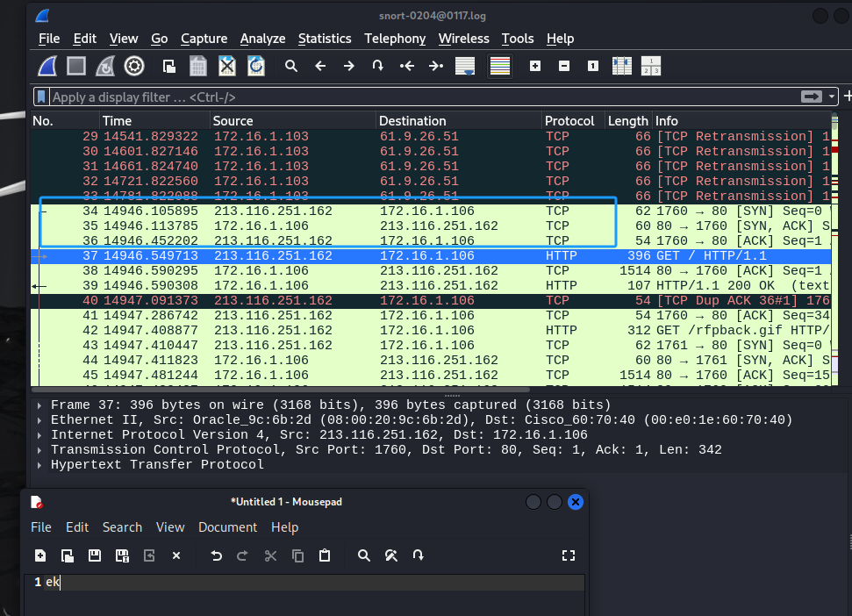Expand the Ethernet II details
Screen dimensions: 852x616
coord(39,420)
